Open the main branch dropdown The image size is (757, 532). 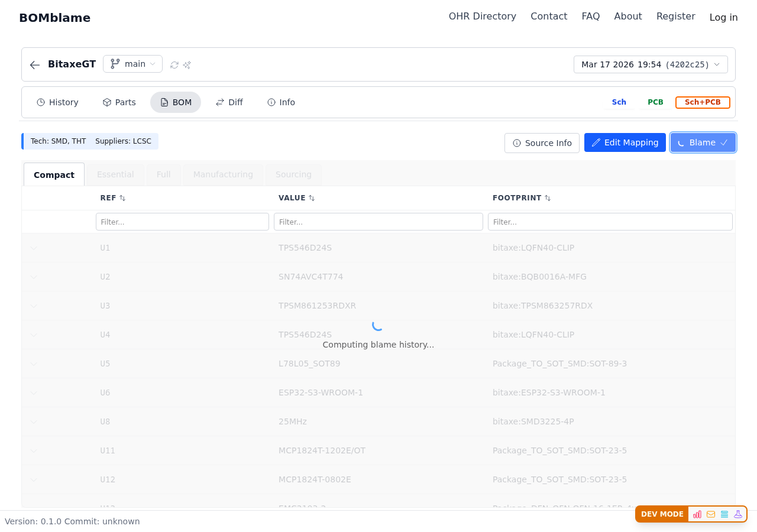(x=133, y=64)
